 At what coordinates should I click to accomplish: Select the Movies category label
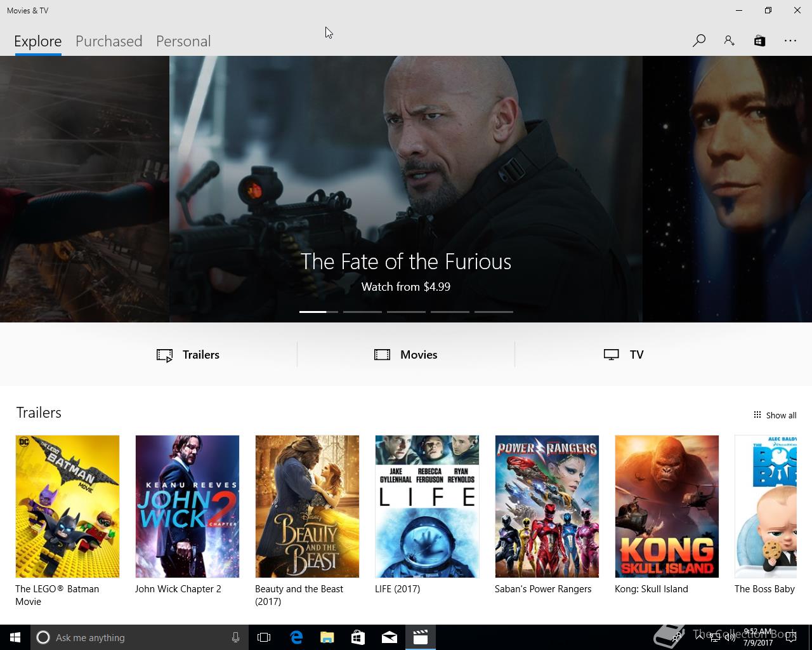click(x=419, y=355)
